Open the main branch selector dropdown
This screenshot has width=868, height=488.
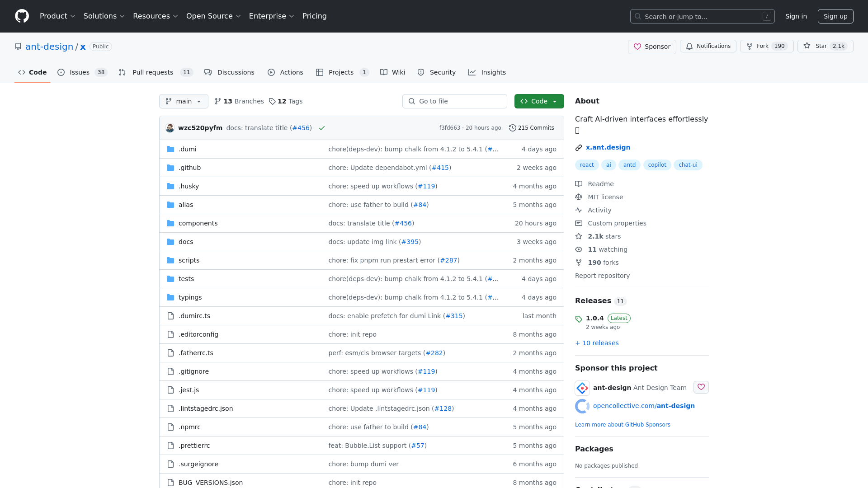pyautogui.click(x=184, y=101)
